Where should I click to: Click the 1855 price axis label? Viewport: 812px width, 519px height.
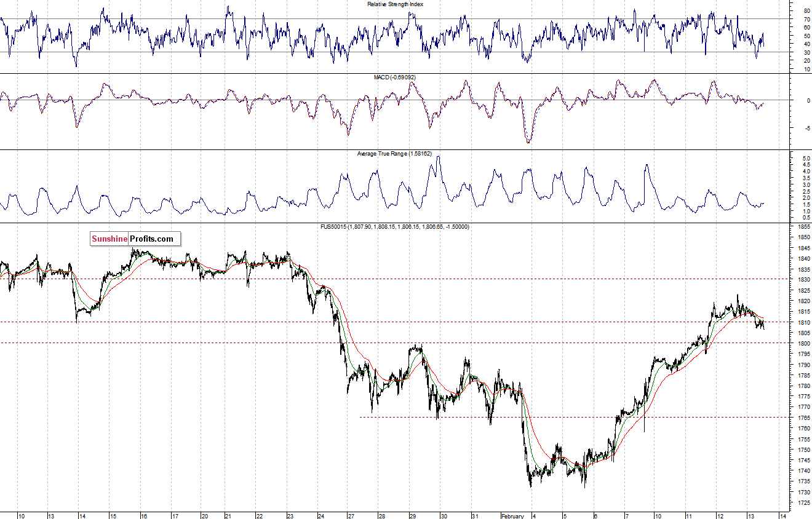pyautogui.click(x=803, y=227)
